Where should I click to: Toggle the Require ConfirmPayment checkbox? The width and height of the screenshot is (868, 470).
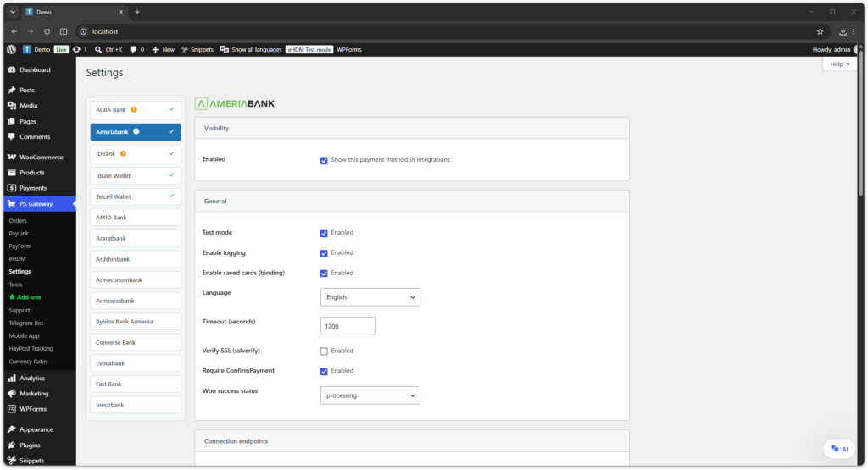324,372
